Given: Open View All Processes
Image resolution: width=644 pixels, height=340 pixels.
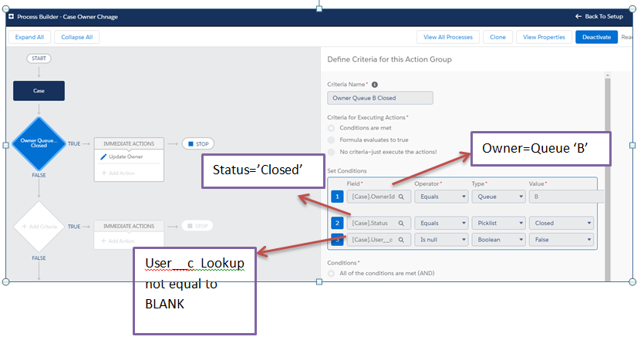Looking at the screenshot, I should (x=448, y=37).
